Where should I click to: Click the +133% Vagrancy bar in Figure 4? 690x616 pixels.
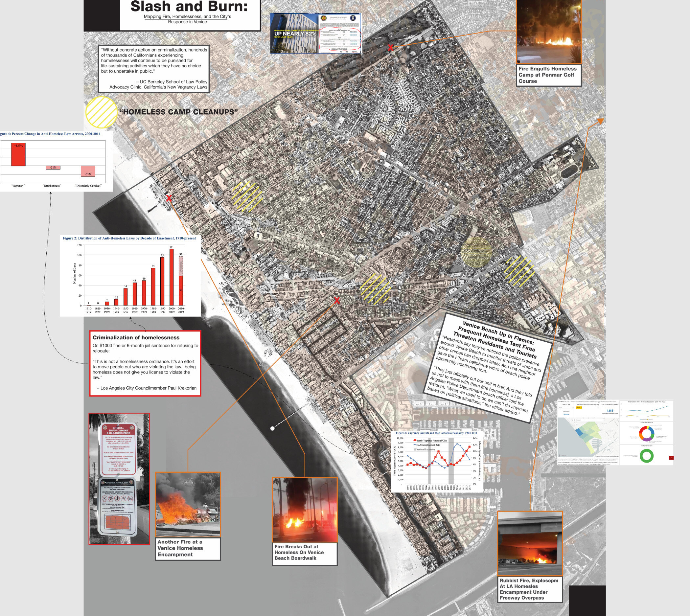[18, 154]
